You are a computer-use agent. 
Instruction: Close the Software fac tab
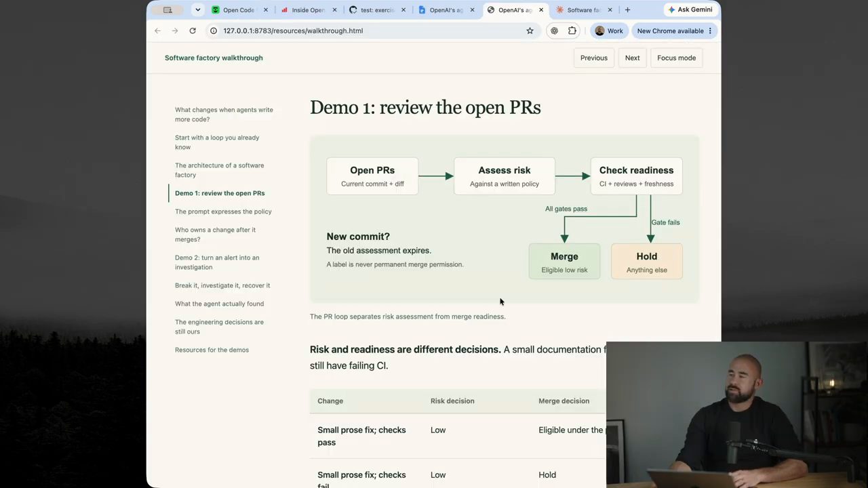[610, 10]
